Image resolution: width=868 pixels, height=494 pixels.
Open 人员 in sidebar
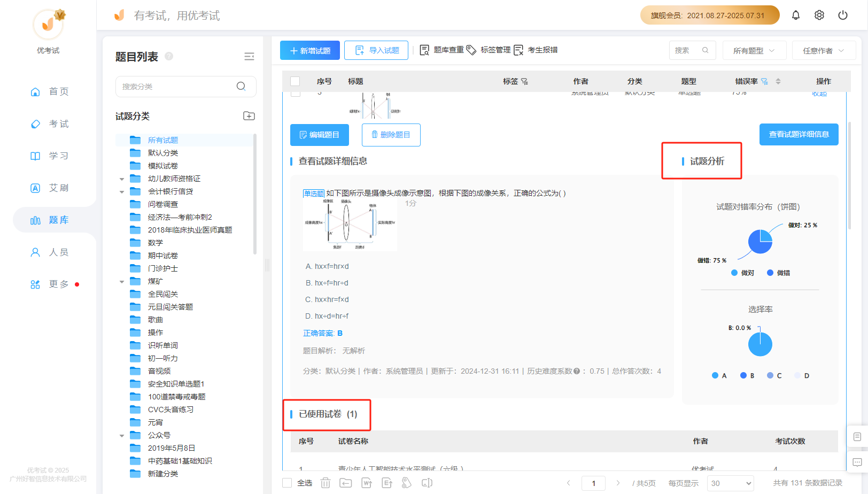click(x=49, y=252)
